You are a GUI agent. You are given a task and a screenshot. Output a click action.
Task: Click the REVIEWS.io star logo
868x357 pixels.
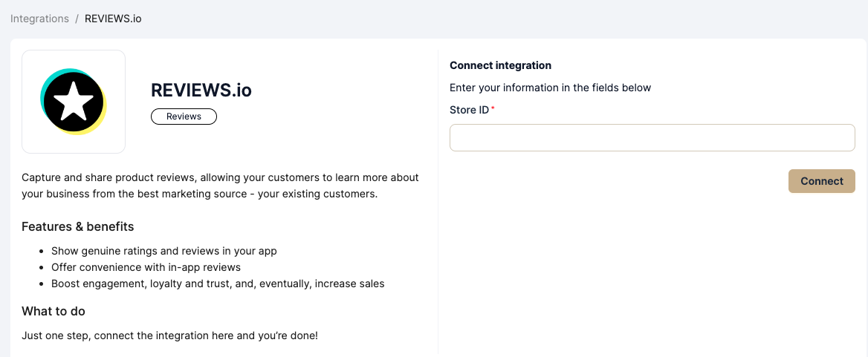tap(74, 102)
